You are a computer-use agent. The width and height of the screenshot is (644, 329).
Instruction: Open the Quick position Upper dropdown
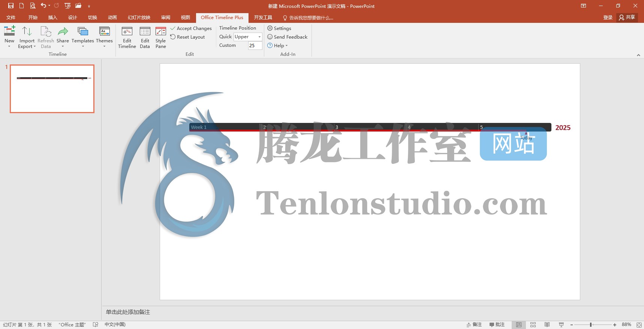(248, 37)
